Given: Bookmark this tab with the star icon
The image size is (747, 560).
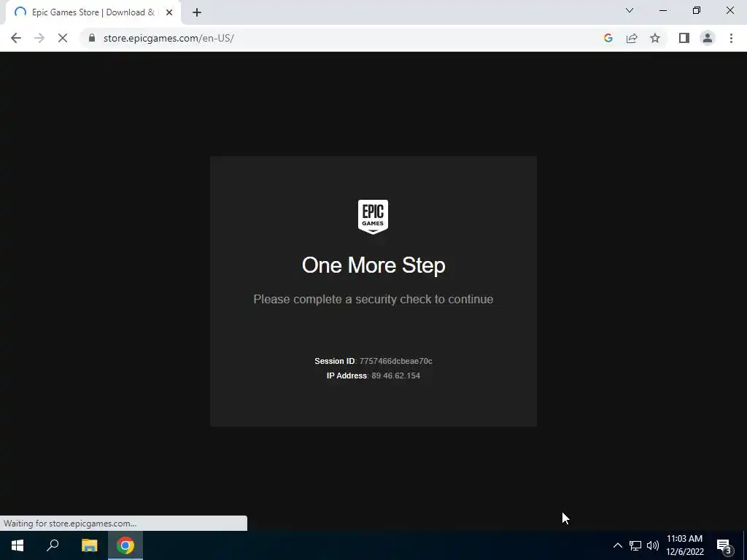Looking at the screenshot, I should [x=655, y=38].
